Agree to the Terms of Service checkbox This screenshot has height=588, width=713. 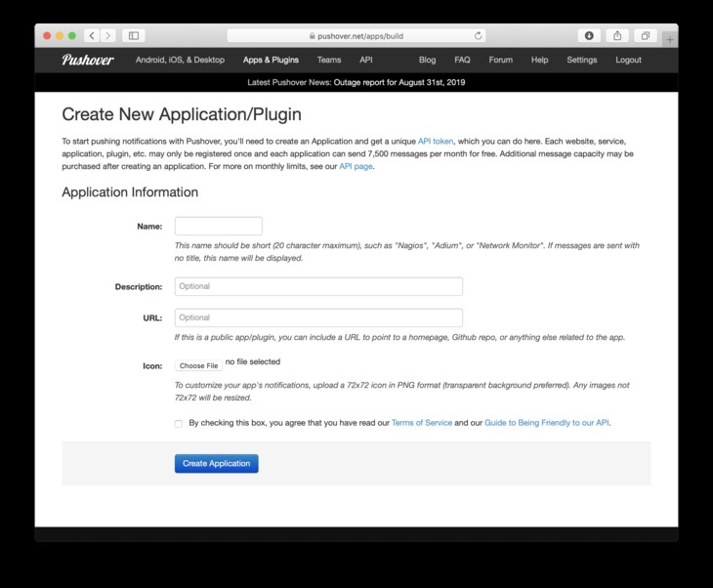pyautogui.click(x=179, y=423)
